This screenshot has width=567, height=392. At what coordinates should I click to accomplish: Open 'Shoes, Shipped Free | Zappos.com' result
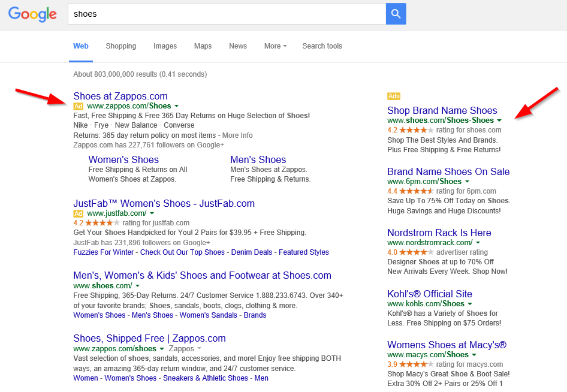[150, 338]
